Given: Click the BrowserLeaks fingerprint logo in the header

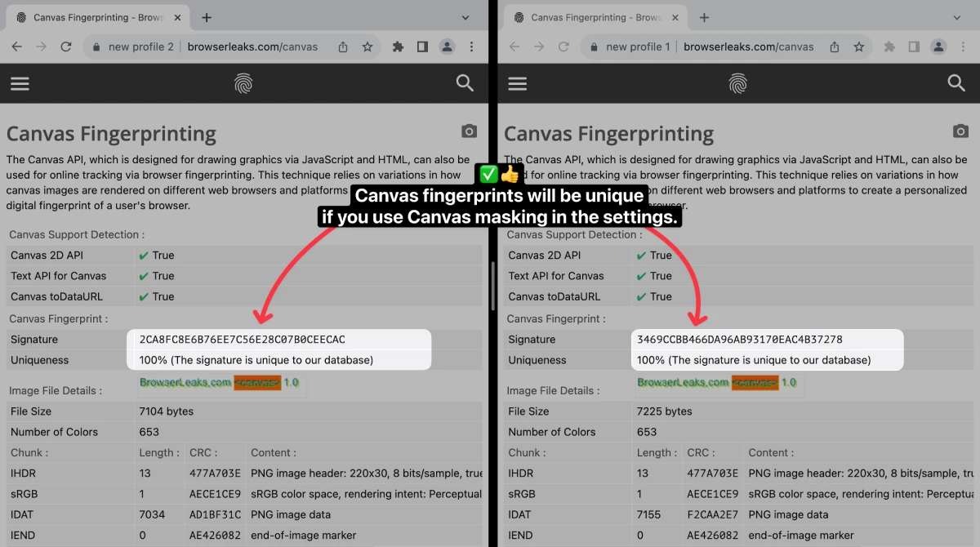Looking at the screenshot, I should click(243, 83).
